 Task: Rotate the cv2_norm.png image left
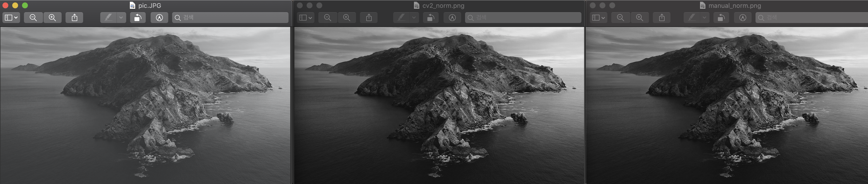(x=431, y=18)
